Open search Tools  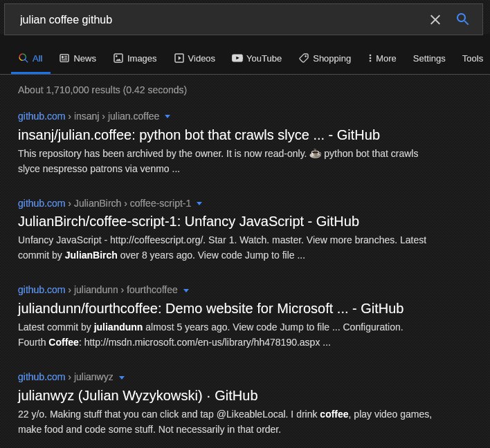pyautogui.click(x=473, y=58)
